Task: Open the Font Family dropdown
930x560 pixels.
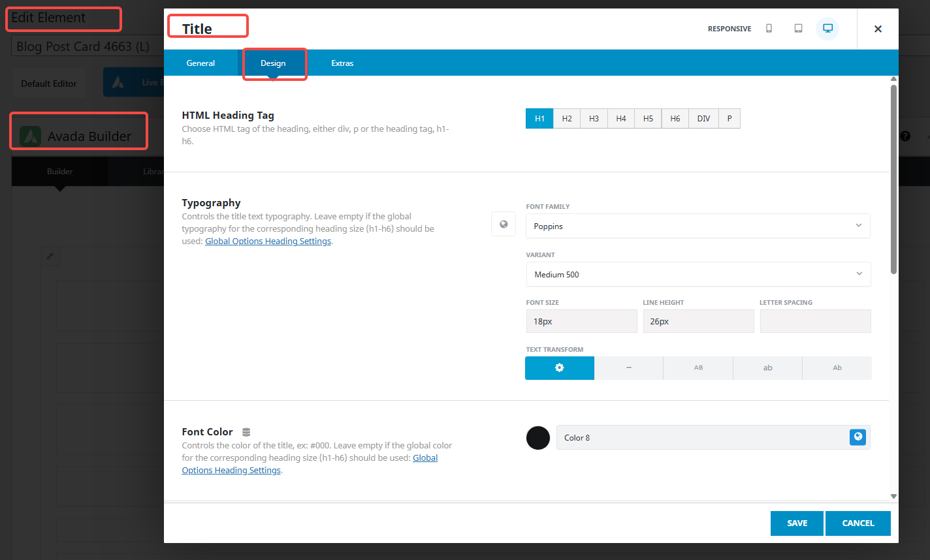Action: (x=697, y=226)
